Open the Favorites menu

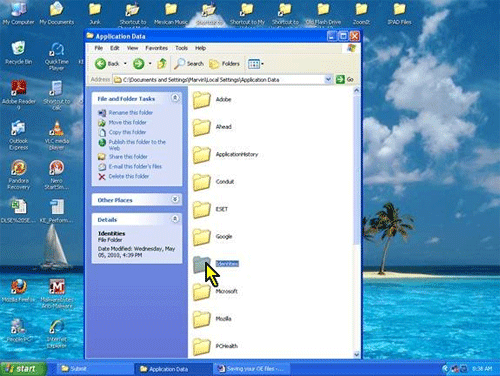[x=157, y=48]
